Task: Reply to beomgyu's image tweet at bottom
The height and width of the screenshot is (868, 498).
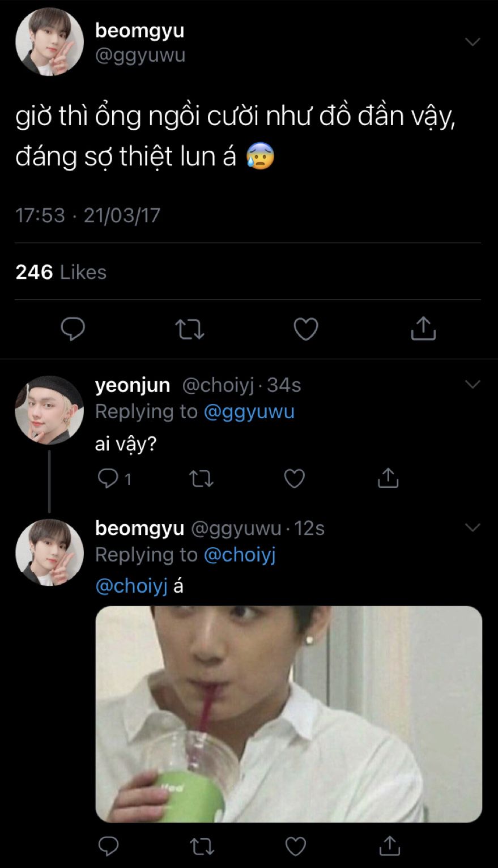Action: coord(108,846)
